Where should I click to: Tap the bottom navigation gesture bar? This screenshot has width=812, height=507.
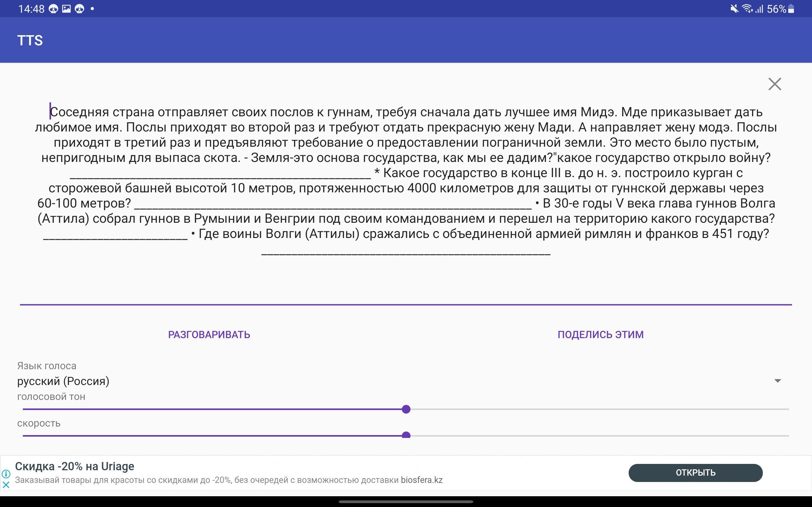coord(406,502)
